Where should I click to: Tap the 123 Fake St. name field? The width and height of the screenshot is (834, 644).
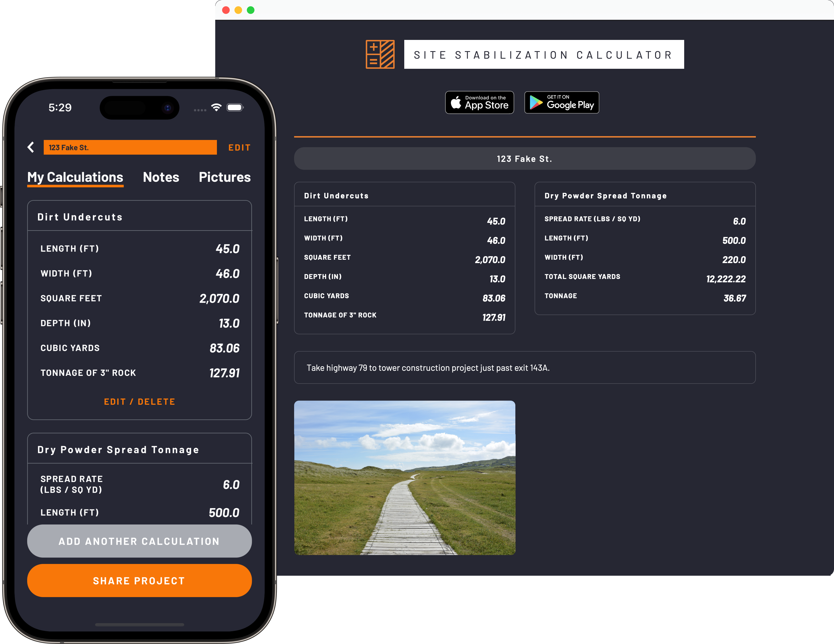pos(130,147)
